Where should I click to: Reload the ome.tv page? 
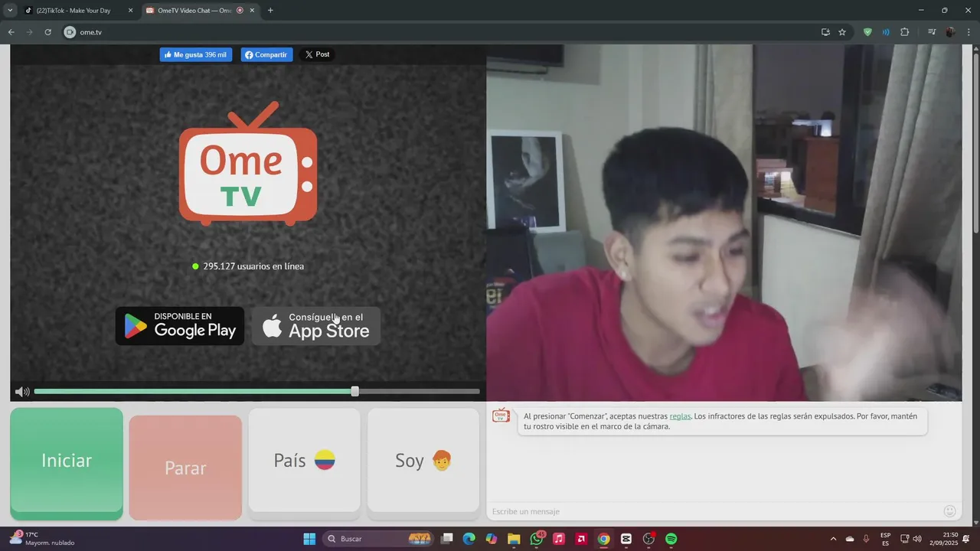(47, 32)
